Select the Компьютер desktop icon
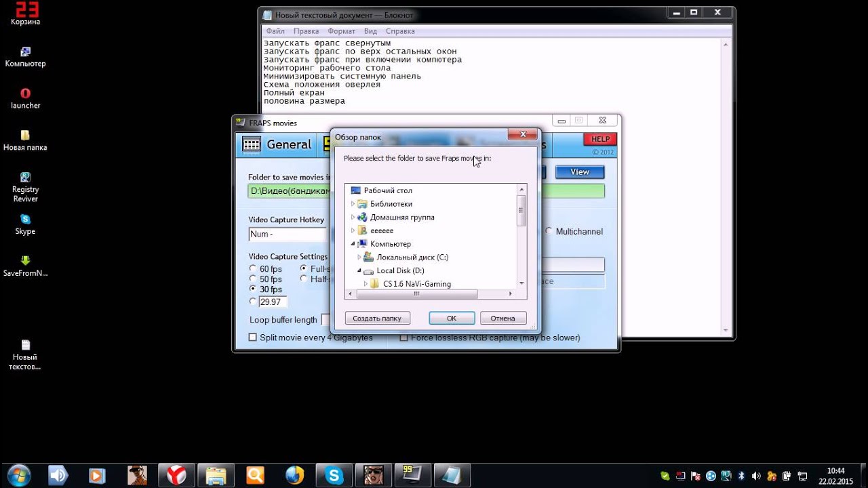 point(25,57)
